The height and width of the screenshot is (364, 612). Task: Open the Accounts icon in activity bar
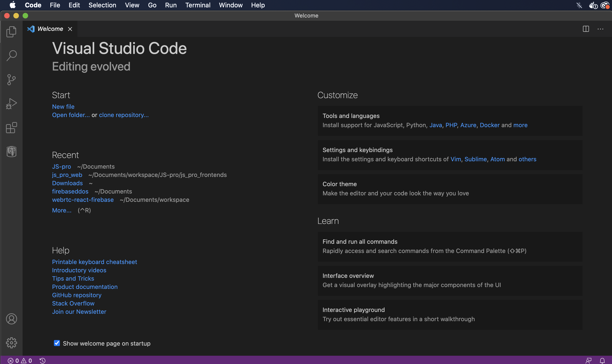coord(11,319)
